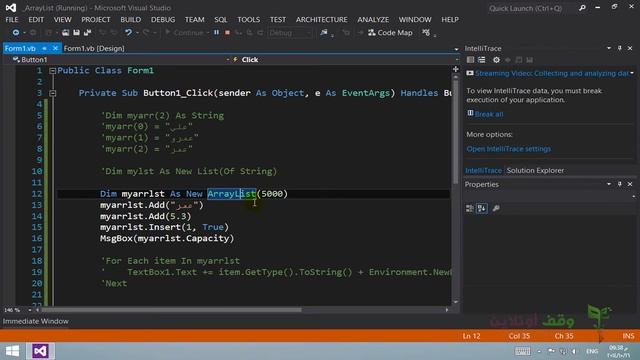Viewport: 640px width, 360px height.
Task: Open the Debug configuration dropdown
Action: point(291,33)
